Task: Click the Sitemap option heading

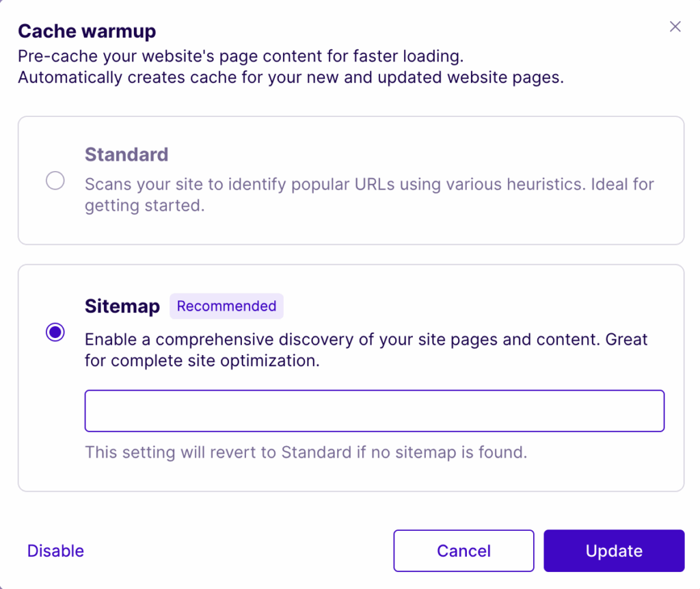Action: coord(122,306)
